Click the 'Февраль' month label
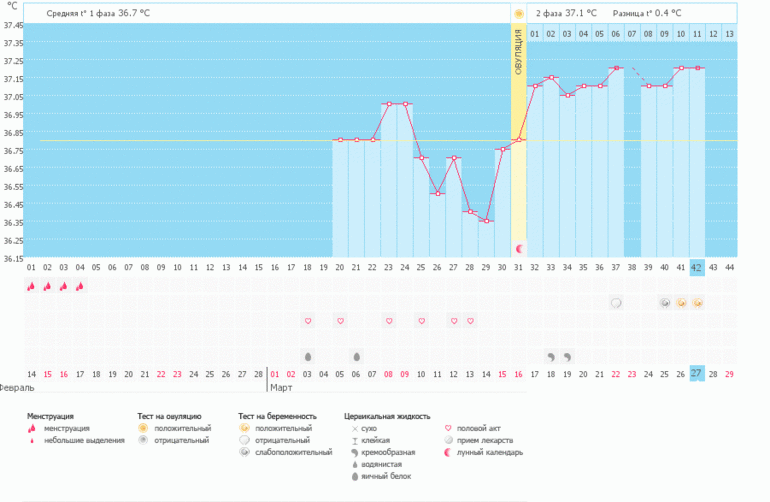This screenshot has height=502, width=770. 16,388
